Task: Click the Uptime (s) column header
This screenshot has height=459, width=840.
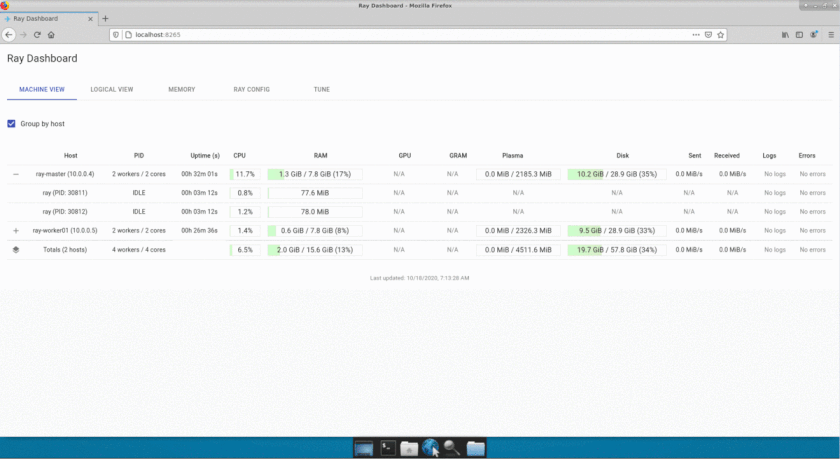Action: [205, 156]
